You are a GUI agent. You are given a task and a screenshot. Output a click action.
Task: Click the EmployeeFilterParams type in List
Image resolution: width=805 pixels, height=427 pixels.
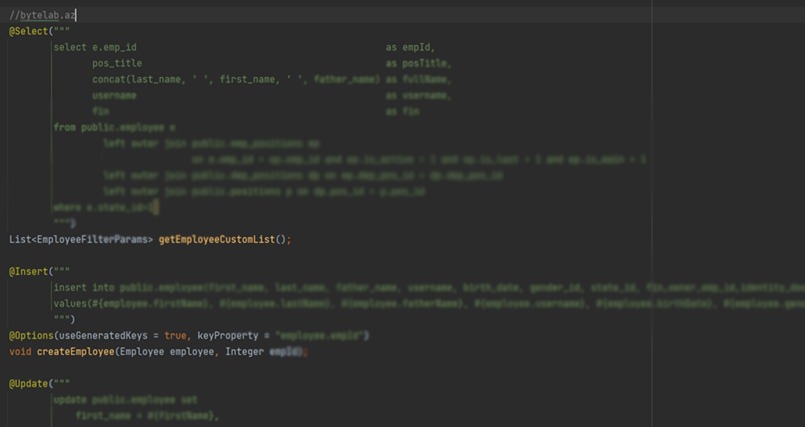point(94,239)
